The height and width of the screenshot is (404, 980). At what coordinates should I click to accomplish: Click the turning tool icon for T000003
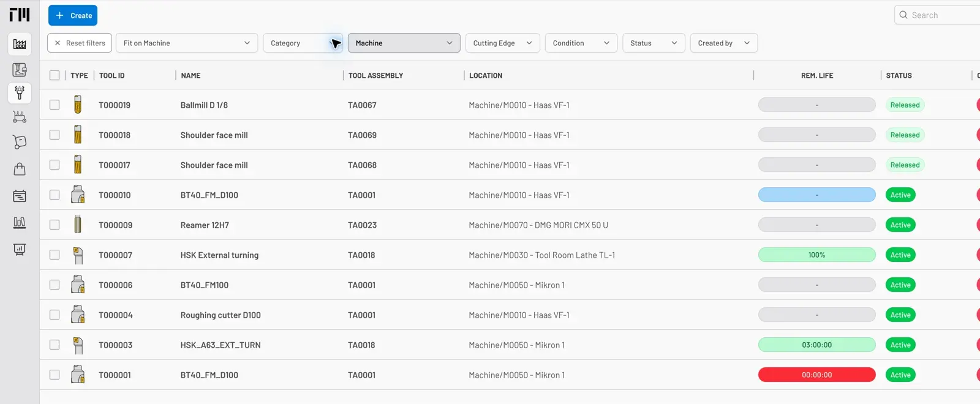[78, 345]
